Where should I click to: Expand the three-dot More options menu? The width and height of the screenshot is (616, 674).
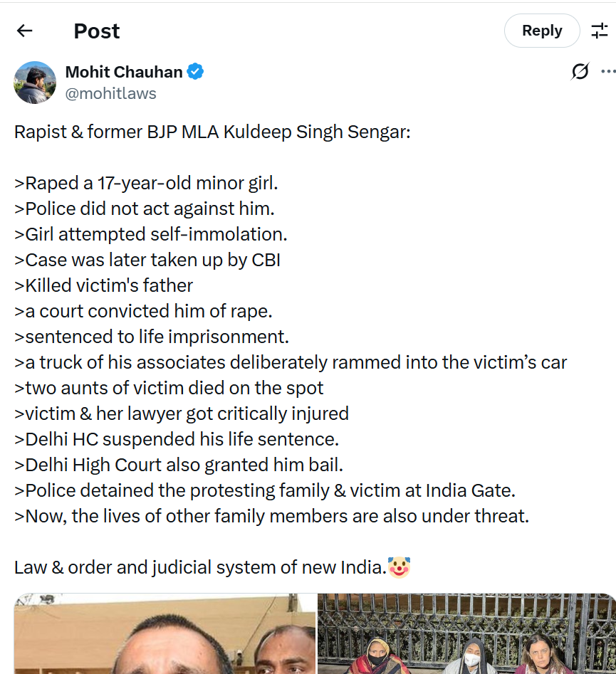607,72
